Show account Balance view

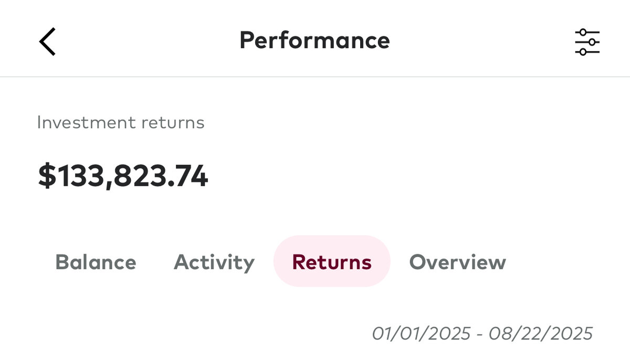(x=96, y=262)
